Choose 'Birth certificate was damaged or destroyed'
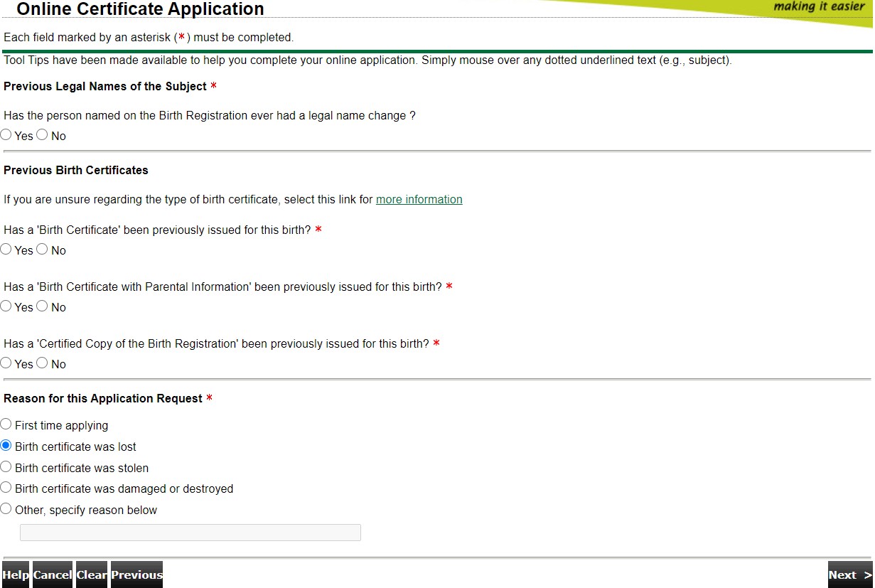Viewport: 875px width, 588px height. coord(6,488)
